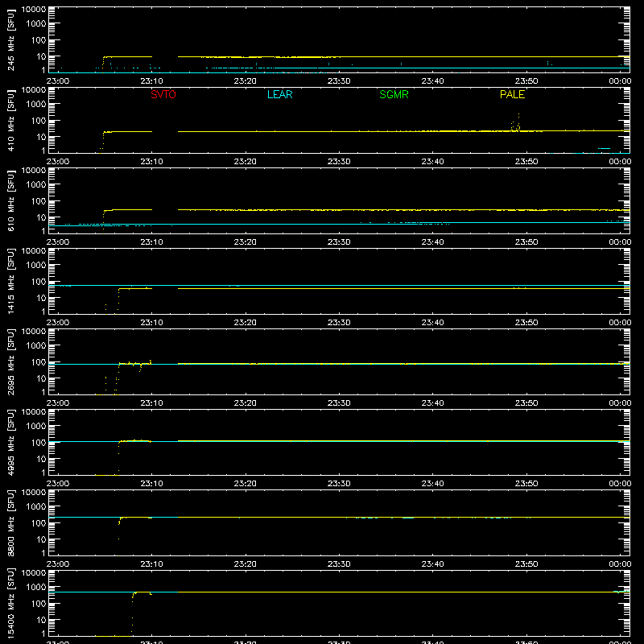Click the '410 MHz [SFU]' axis title
Image resolution: width=644 pixels, height=644 pixels.
(x=10, y=120)
